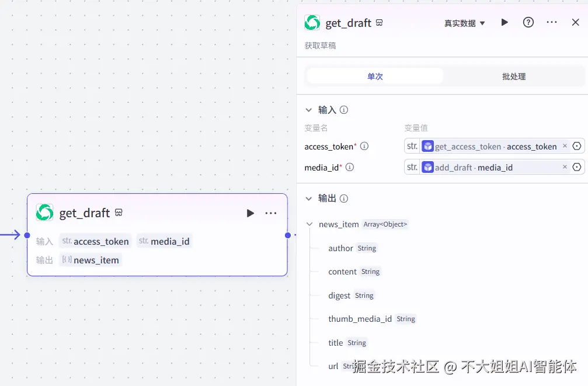Remove the access_token value reference
588x386 pixels.
564,146
